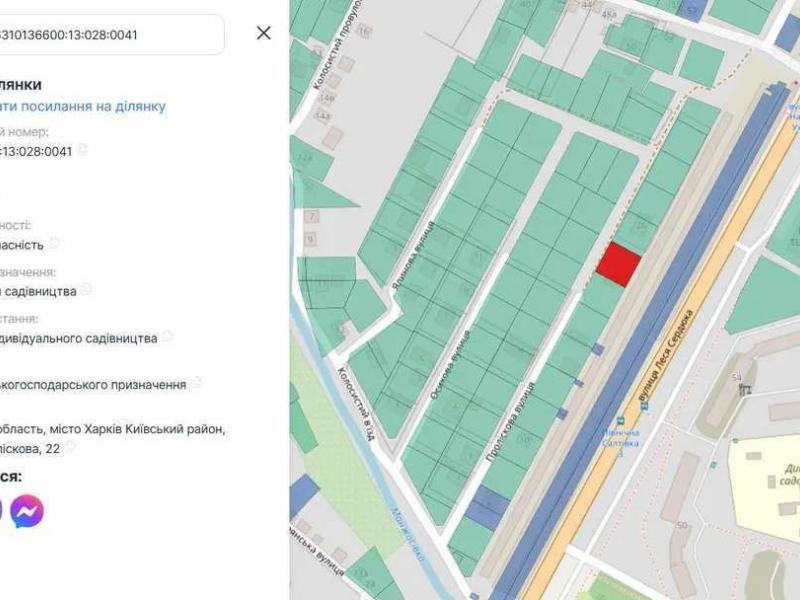Viewport: 800px width, 600px height.
Task: Click the cadastral number search field
Action: coord(110,35)
